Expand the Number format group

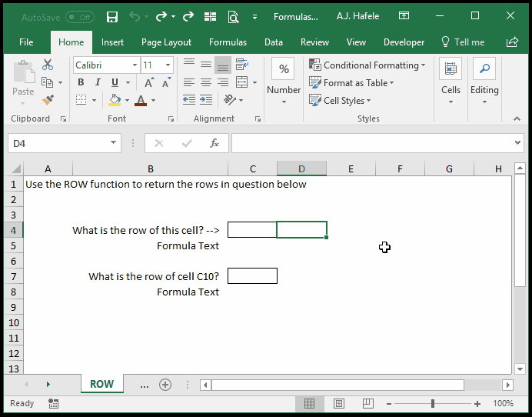pyautogui.click(x=284, y=82)
